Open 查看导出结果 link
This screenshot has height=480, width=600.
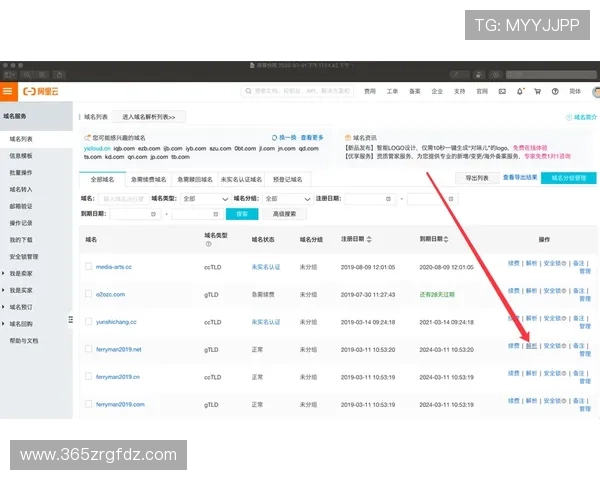[x=520, y=177]
